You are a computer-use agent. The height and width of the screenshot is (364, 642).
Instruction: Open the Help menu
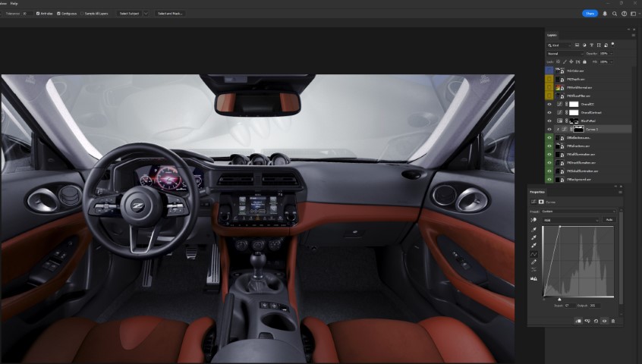point(14,4)
